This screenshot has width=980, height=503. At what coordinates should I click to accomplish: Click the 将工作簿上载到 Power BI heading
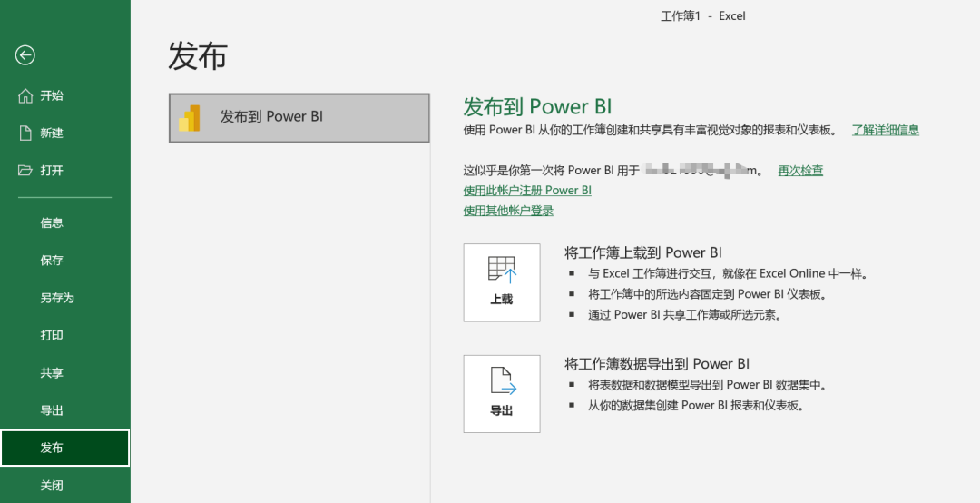click(643, 252)
